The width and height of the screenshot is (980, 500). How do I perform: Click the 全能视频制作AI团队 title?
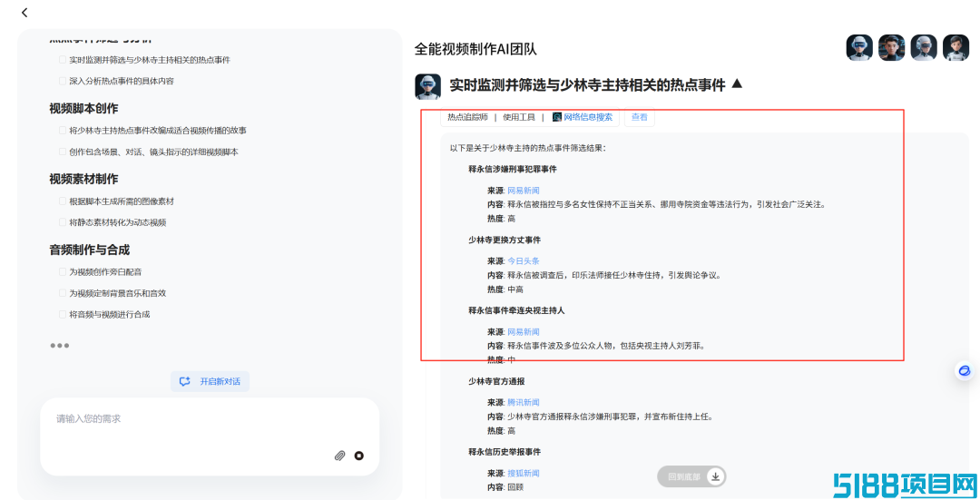[x=475, y=49]
